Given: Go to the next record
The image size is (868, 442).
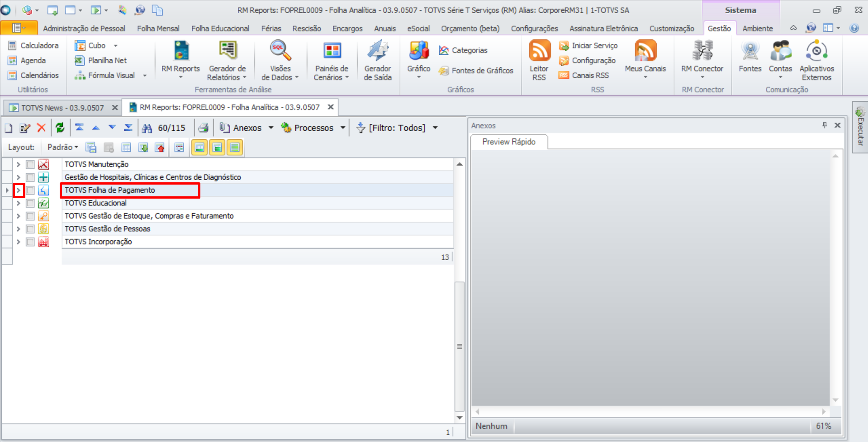Looking at the screenshot, I should [x=112, y=128].
